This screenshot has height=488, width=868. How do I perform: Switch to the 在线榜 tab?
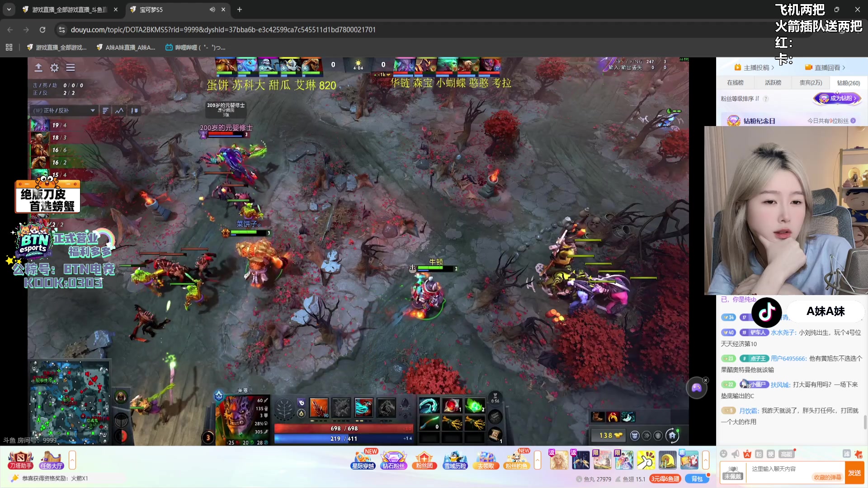click(735, 83)
